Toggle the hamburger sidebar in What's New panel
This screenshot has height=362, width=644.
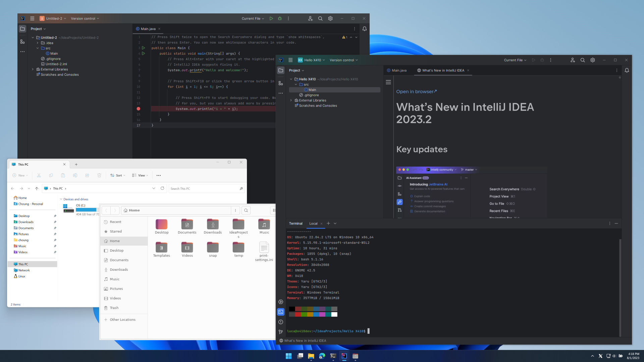(x=388, y=82)
